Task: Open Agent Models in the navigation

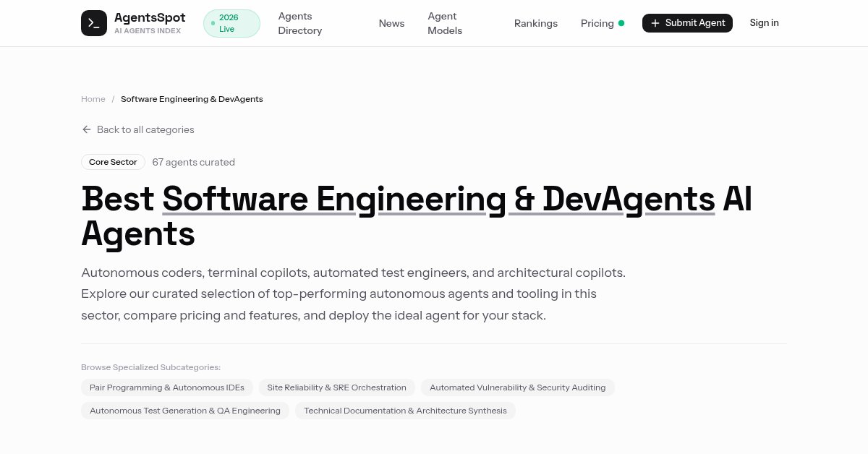Action: tap(445, 23)
